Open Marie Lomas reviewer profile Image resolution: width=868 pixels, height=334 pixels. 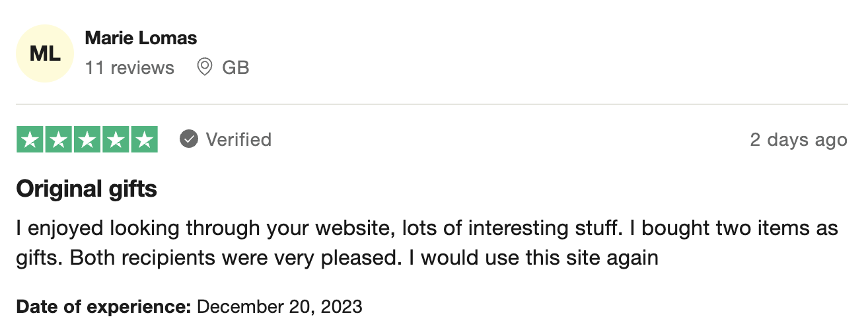coord(141,38)
